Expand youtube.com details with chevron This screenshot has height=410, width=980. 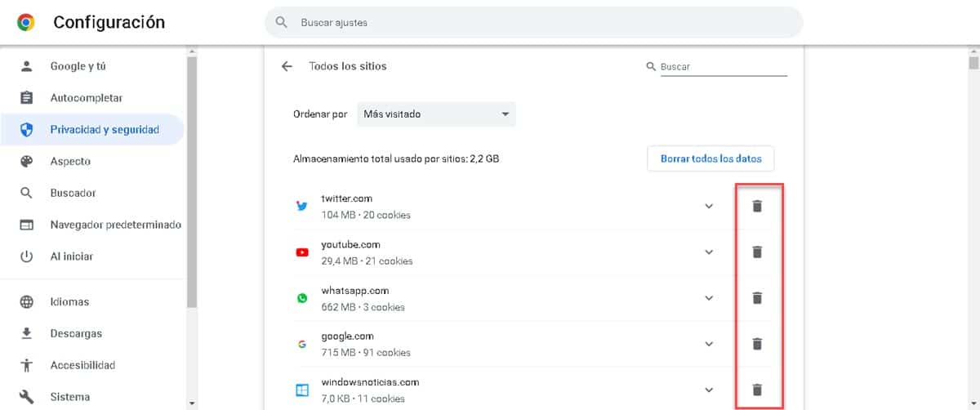pyautogui.click(x=709, y=252)
